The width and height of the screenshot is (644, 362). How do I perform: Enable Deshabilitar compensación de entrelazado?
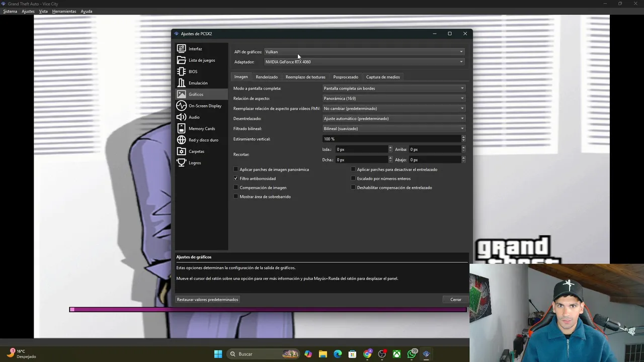(x=353, y=188)
